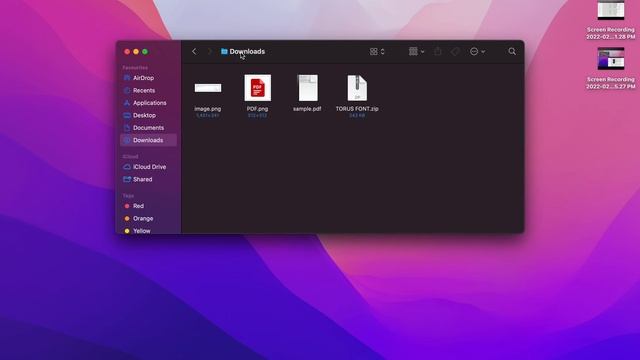The height and width of the screenshot is (360, 640).
Task: Open Finder search magnifier
Action: 512,51
